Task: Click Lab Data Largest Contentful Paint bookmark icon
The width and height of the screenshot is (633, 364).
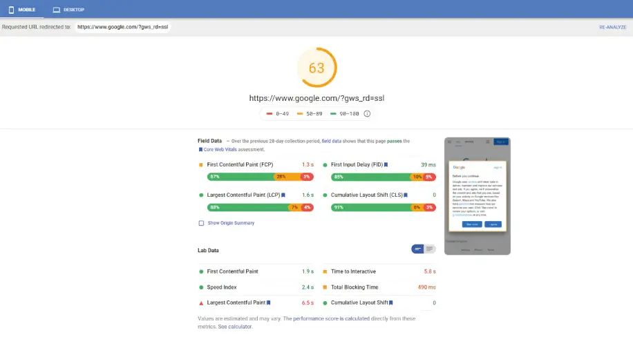Action: (268, 303)
